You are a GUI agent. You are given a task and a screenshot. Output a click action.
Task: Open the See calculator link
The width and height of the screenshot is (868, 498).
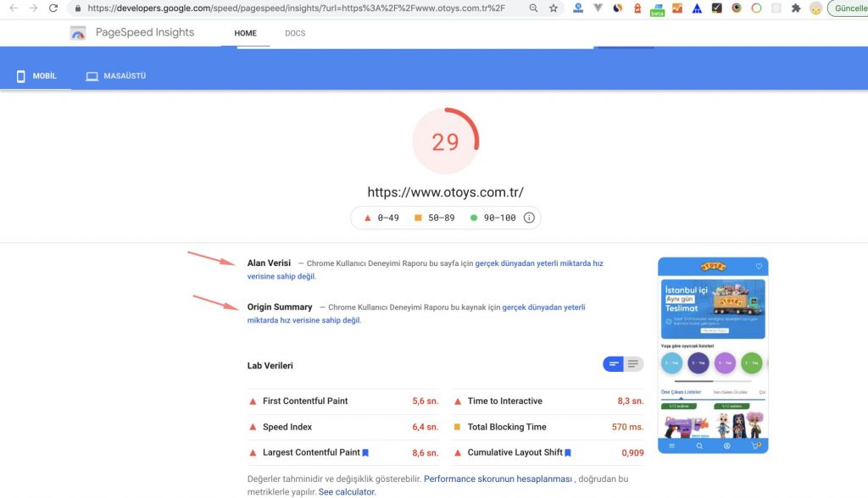tap(347, 492)
